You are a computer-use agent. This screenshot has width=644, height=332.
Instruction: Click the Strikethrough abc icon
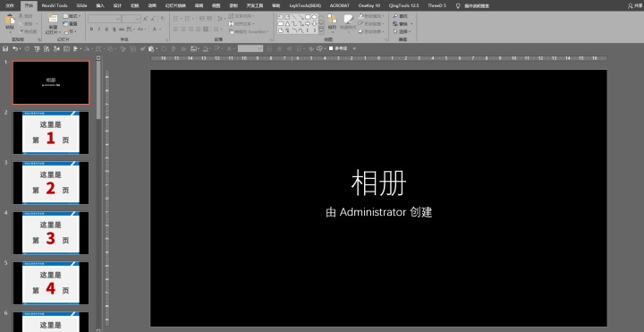point(122,30)
